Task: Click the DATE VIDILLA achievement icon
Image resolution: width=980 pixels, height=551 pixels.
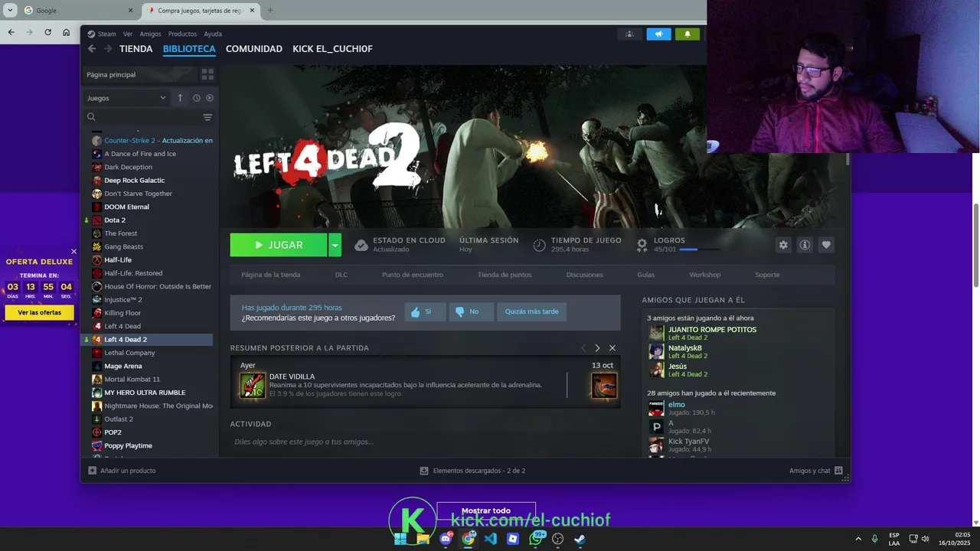Action: tap(253, 385)
